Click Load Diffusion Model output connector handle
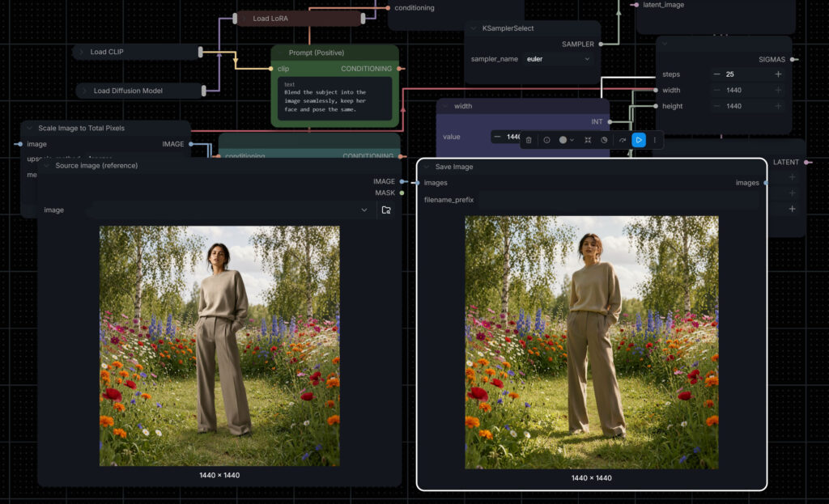The width and height of the screenshot is (829, 504). pos(203,91)
